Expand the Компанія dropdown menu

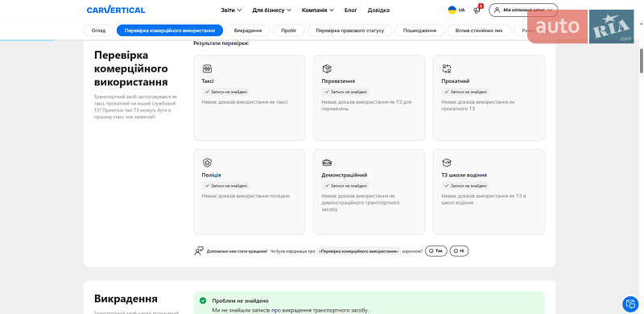click(x=318, y=10)
